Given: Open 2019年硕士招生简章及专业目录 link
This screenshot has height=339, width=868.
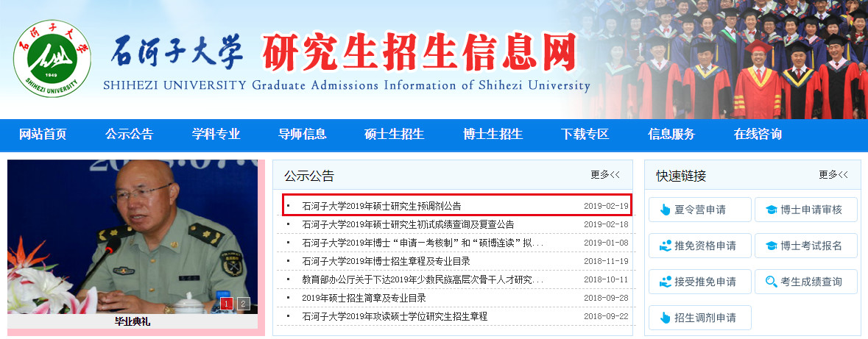Looking at the screenshot, I should pyautogui.click(x=364, y=298).
